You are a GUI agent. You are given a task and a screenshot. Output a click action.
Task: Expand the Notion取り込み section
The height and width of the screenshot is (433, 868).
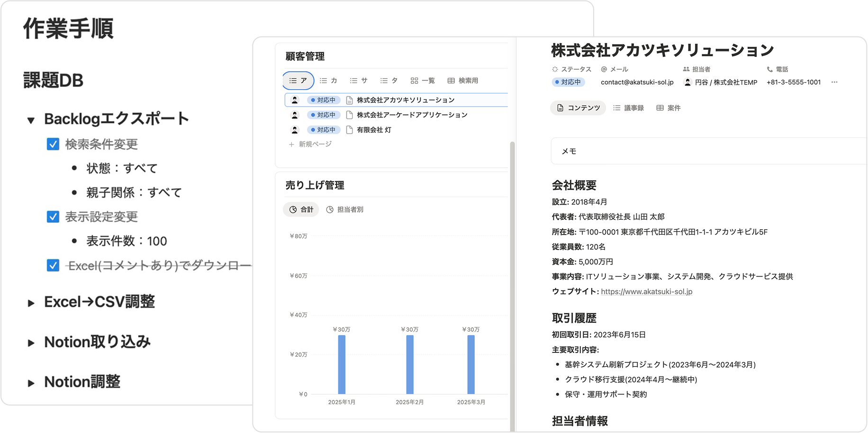(31, 342)
